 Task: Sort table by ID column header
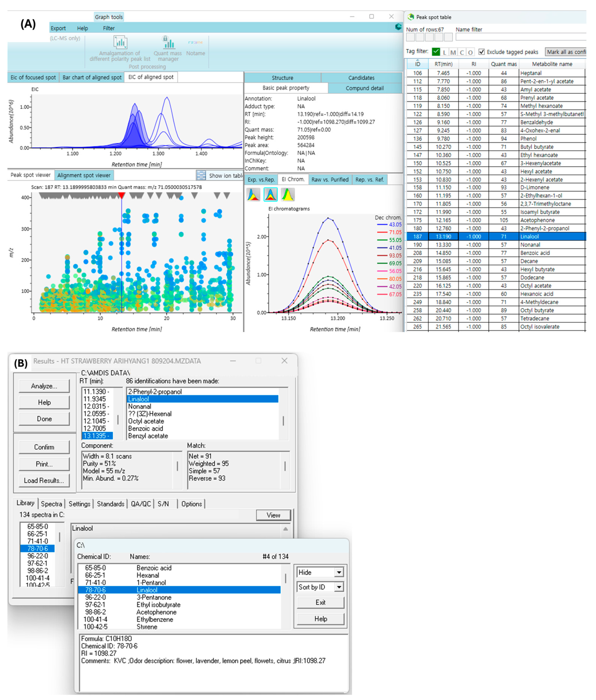418,64
